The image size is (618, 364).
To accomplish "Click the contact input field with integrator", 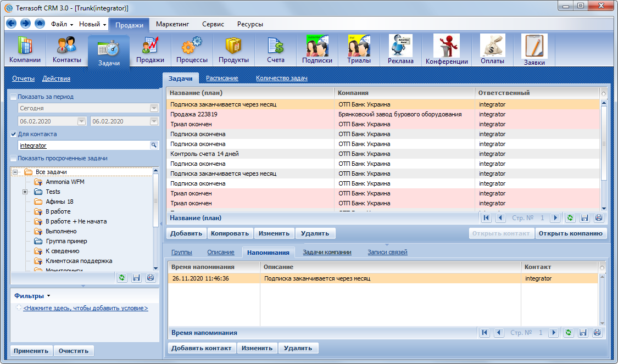I will [85, 145].
